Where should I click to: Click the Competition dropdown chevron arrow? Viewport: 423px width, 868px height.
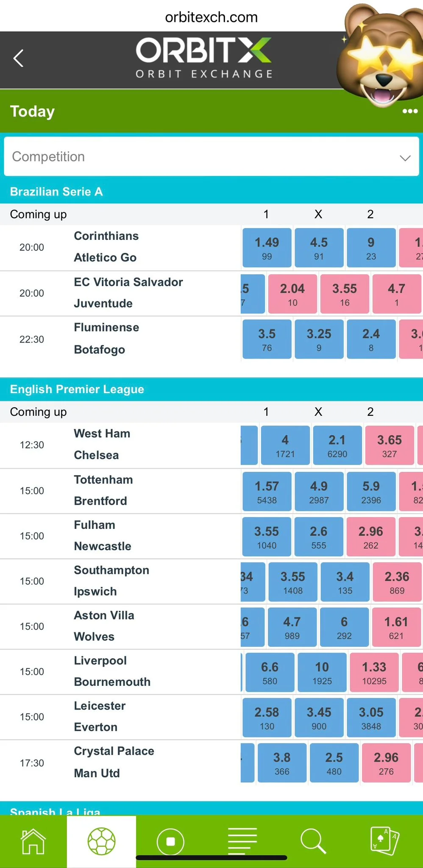pyautogui.click(x=405, y=158)
